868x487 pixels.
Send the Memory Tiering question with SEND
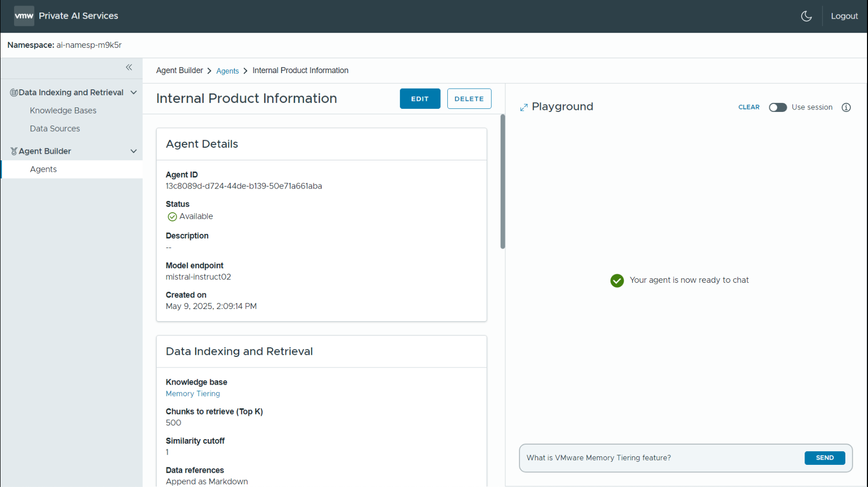coord(825,458)
